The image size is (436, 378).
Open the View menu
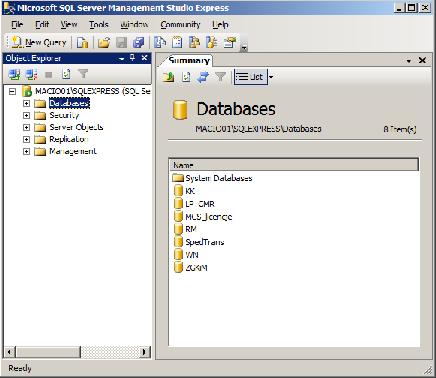[x=69, y=24]
